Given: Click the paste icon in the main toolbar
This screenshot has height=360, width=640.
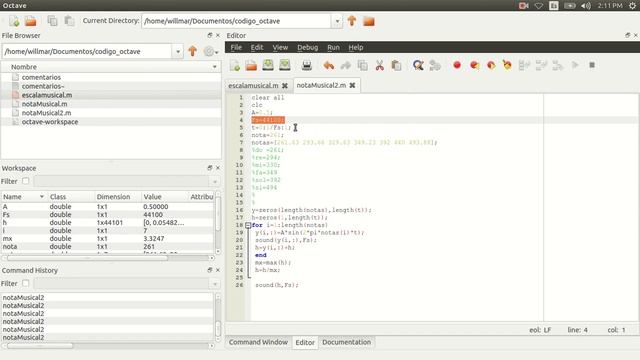Looking at the screenshot, I should tap(69, 21).
